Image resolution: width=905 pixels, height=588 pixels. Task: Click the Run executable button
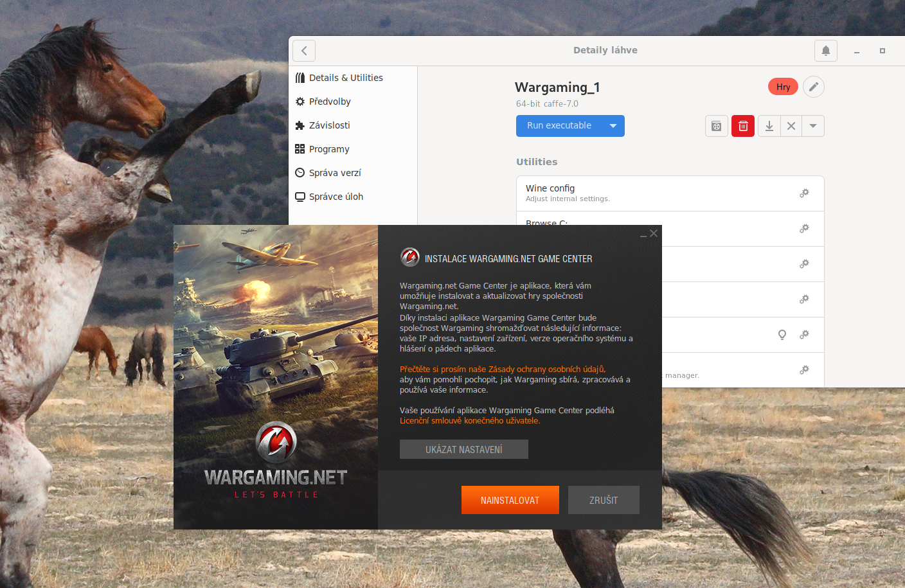pyautogui.click(x=559, y=126)
